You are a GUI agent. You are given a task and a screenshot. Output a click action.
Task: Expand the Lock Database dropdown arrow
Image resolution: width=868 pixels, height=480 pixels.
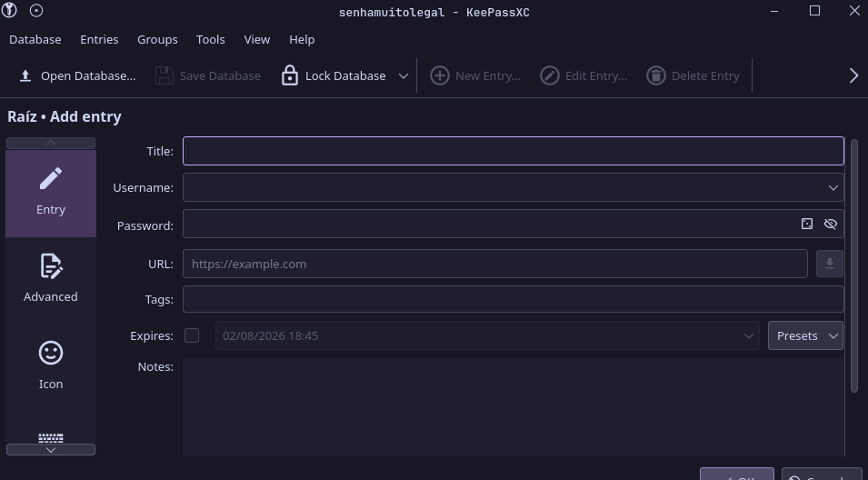404,75
